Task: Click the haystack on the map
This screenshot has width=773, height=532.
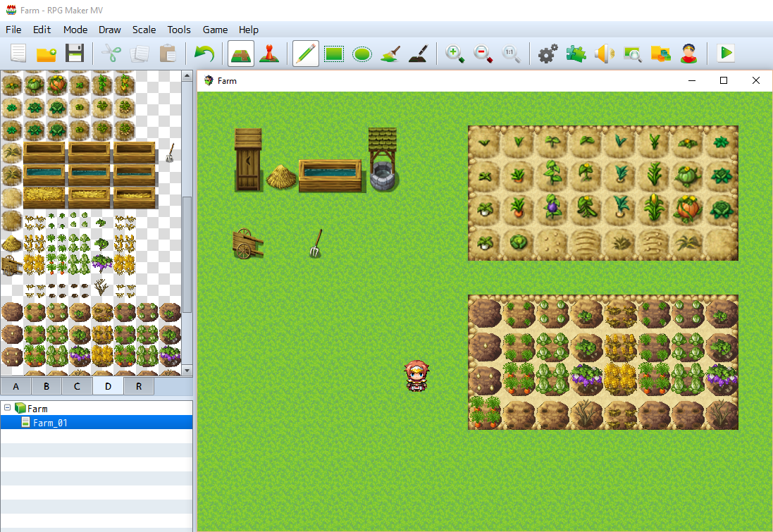Action: point(281,177)
